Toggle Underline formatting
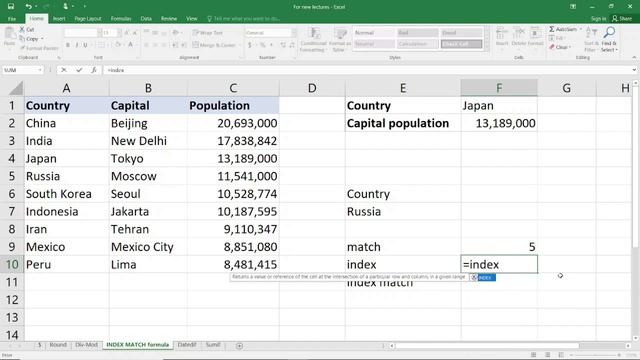This screenshot has width=640, height=360. (85, 45)
